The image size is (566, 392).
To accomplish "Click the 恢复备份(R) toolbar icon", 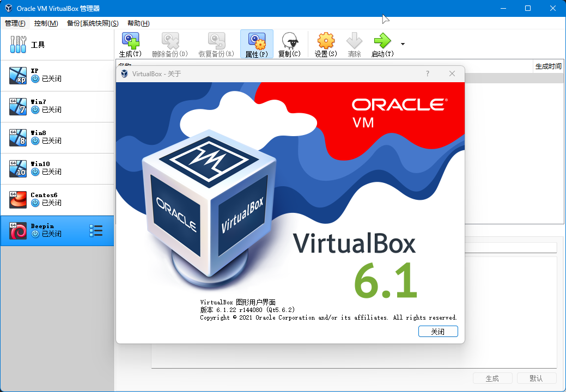I will [x=216, y=40].
